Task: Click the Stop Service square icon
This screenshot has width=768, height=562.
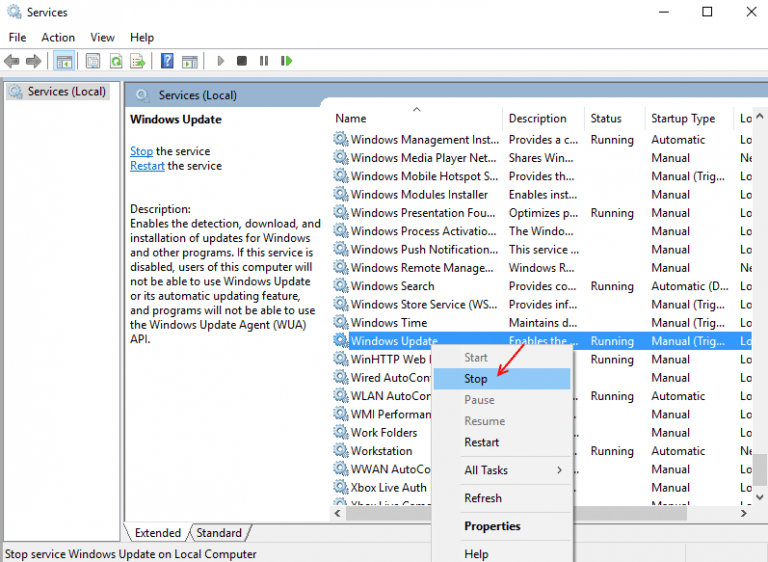Action: pos(241,61)
